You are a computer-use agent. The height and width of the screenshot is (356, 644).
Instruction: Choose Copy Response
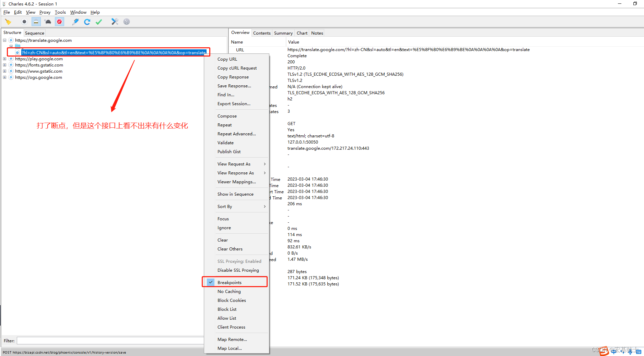pyautogui.click(x=236, y=77)
